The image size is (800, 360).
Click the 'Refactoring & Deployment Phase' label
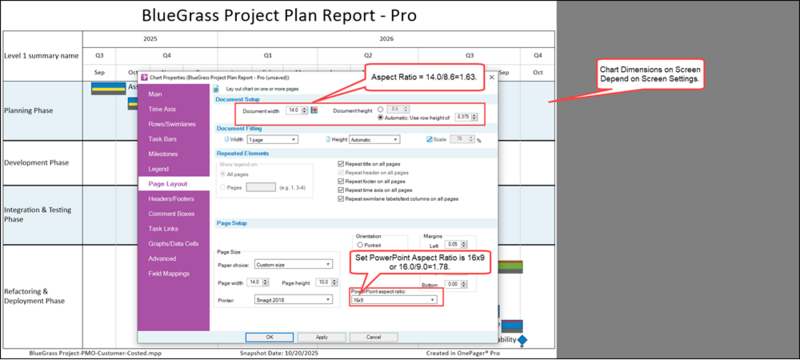[35, 296]
